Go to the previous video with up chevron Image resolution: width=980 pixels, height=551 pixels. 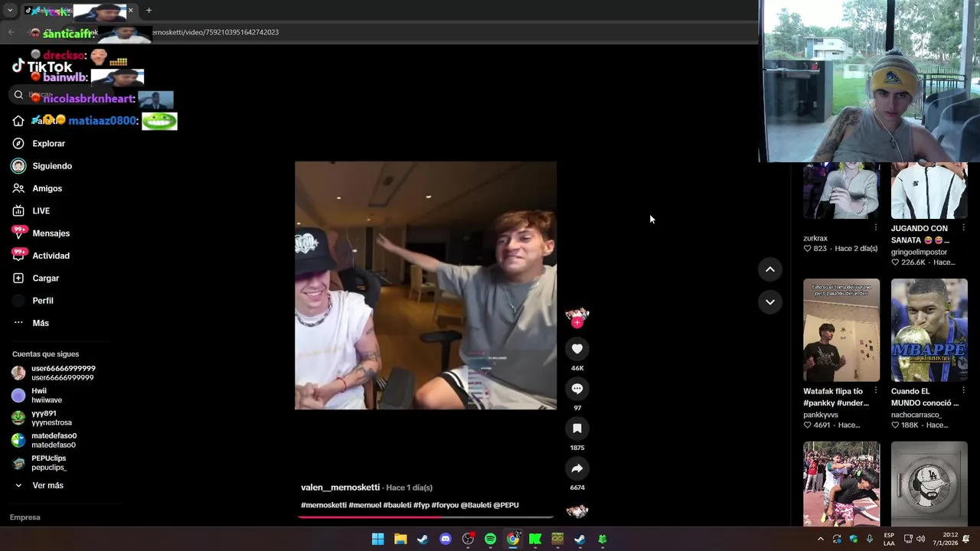point(770,269)
